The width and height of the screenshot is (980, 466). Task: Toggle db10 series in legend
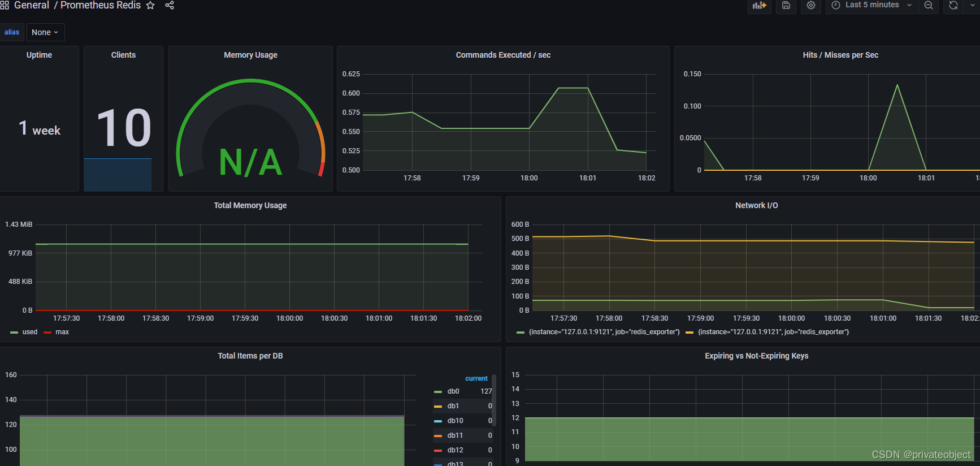click(x=456, y=421)
